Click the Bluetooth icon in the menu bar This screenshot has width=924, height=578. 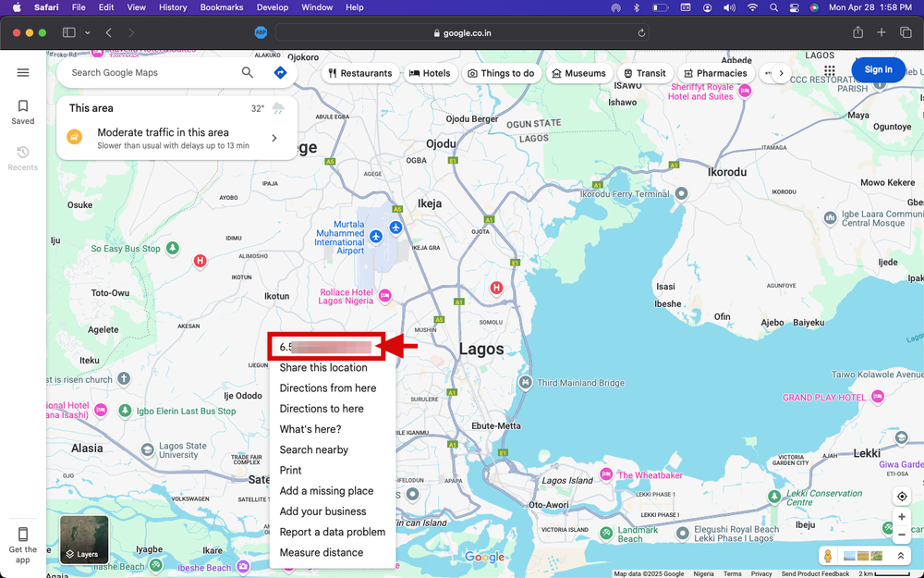[636, 6]
